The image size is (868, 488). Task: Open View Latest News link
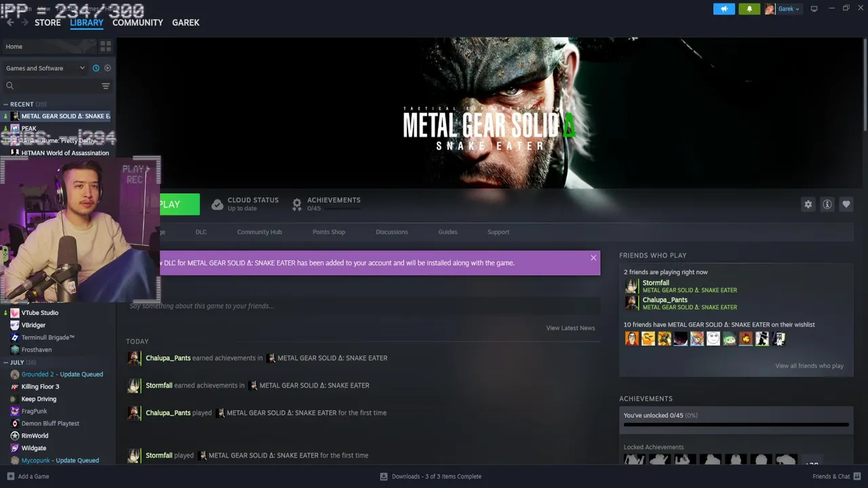point(570,328)
